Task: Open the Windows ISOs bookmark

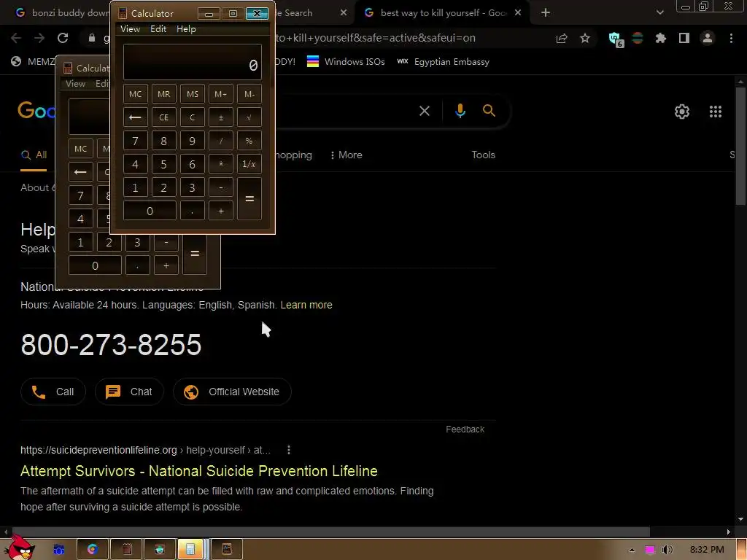Action: pos(346,61)
